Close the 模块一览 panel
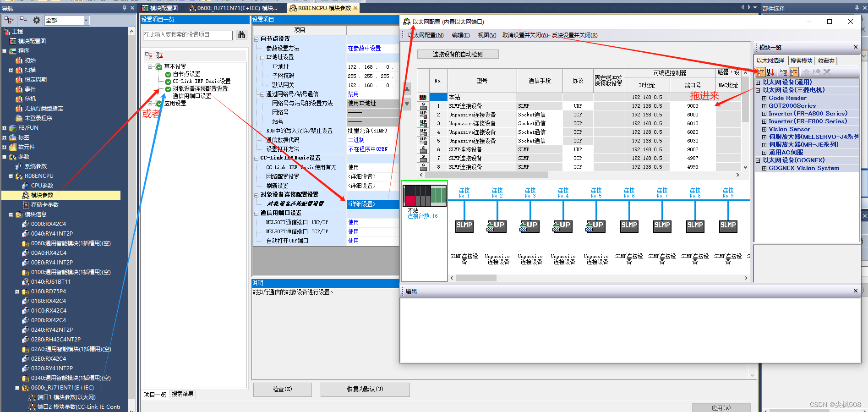This screenshot has height=412, width=868. point(855,47)
